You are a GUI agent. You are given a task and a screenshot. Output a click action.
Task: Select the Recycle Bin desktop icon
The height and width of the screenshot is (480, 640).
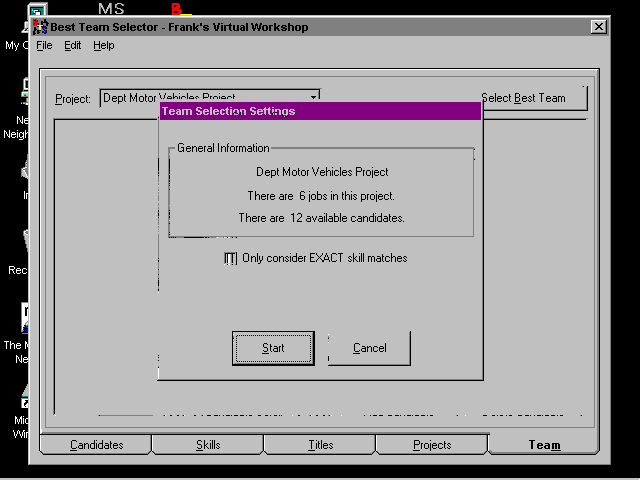pyautogui.click(x=24, y=245)
